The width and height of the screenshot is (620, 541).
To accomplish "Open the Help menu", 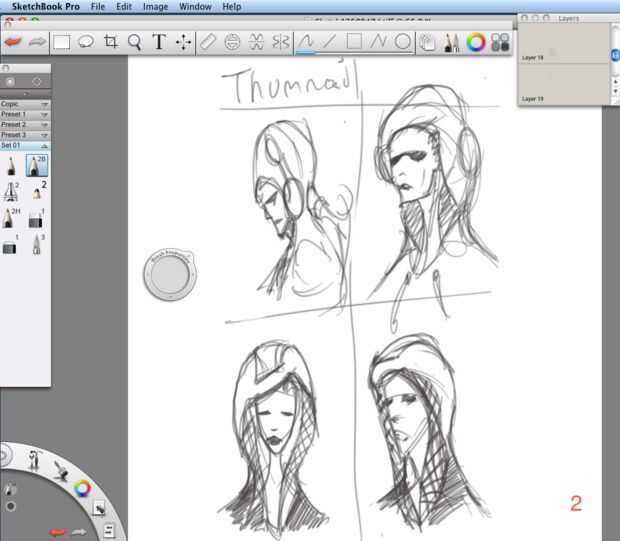I will (x=231, y=7).
